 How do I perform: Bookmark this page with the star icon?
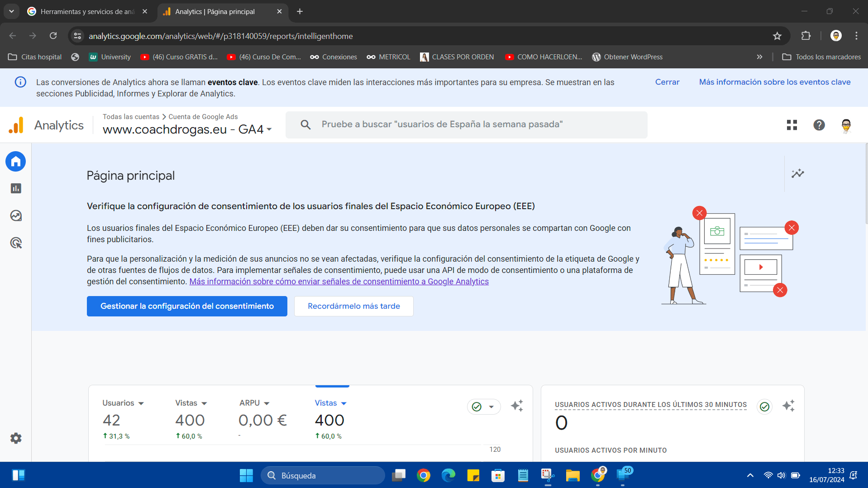pyautogui.click(x=777, y=36)
